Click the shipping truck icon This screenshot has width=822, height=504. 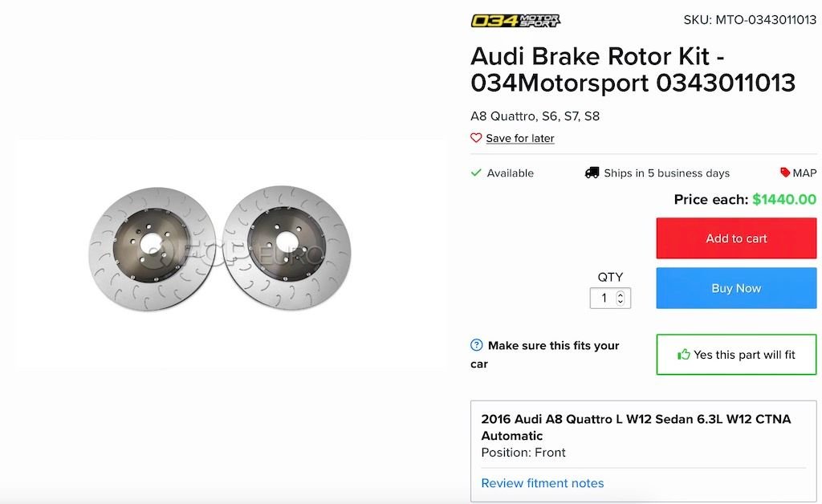tap(592, 173)
